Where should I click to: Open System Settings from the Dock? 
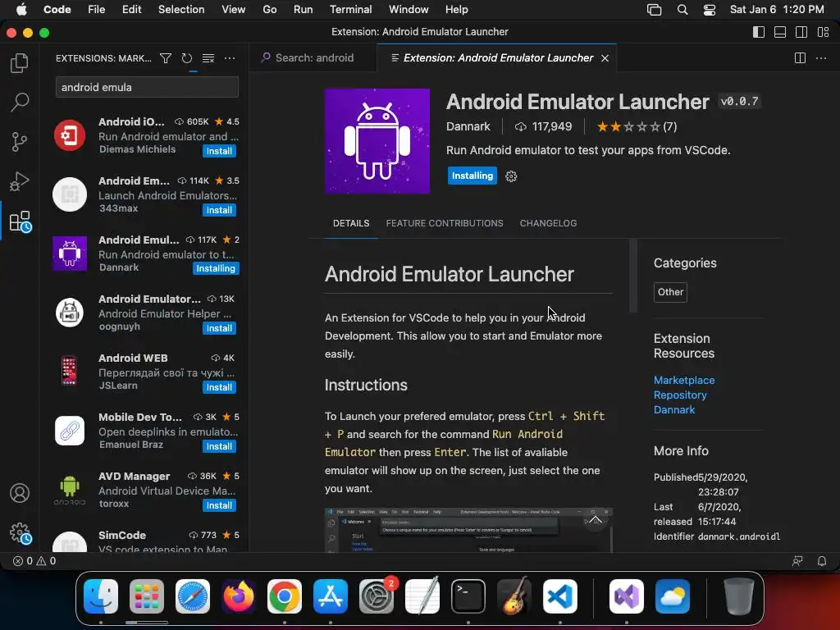tap(377, 596)
